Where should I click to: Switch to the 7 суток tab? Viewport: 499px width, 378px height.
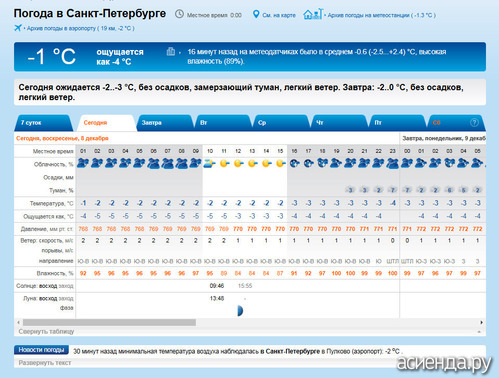point(43,123)
